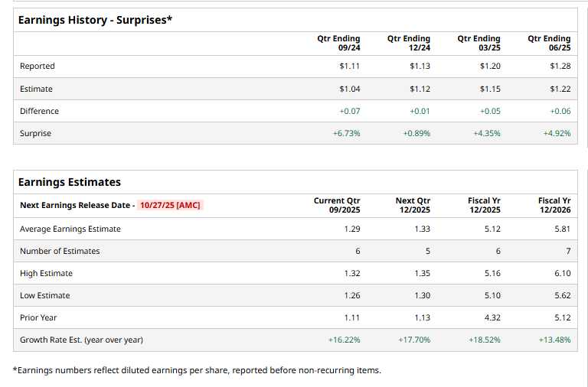
Task: Click the Current Qtr 09/2025 column header
Action: tap(337, 205)
